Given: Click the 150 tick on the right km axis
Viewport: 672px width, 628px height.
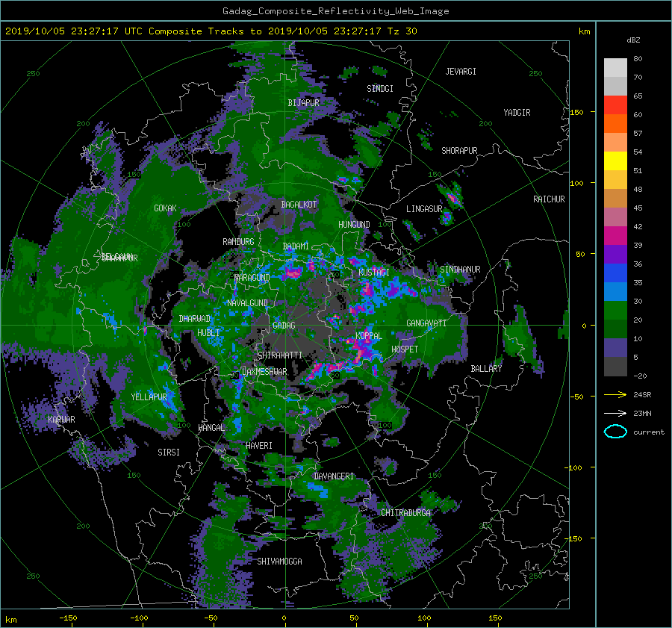Looking at the screenshot, I should pos(577,112).
